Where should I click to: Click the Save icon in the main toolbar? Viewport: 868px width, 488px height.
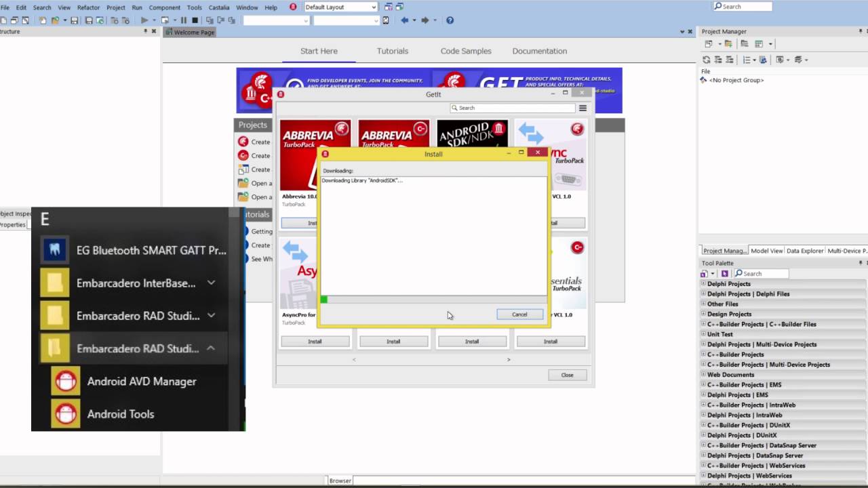(74, 20)
